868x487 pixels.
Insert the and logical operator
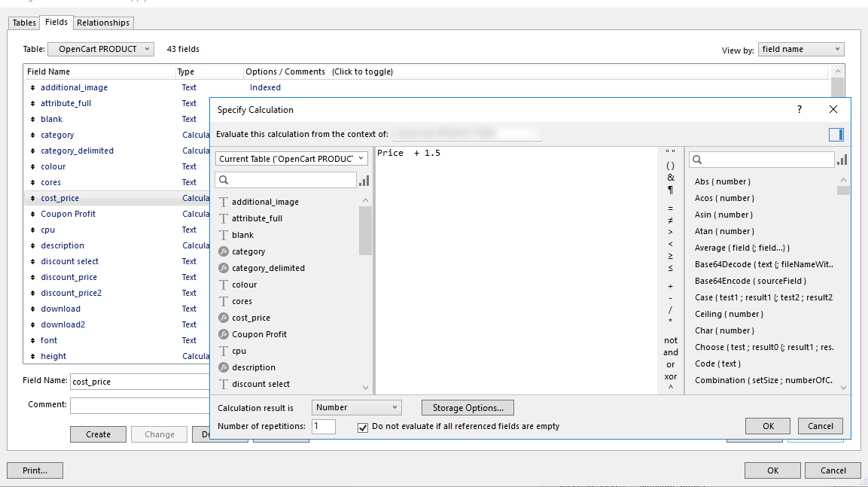coord(670,352)
